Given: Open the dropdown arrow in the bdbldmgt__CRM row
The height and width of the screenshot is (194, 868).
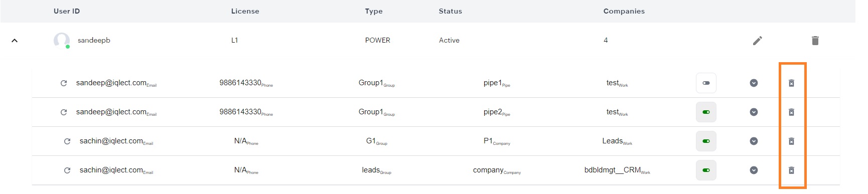Looking at the screenshot, I should click(754, 170).
